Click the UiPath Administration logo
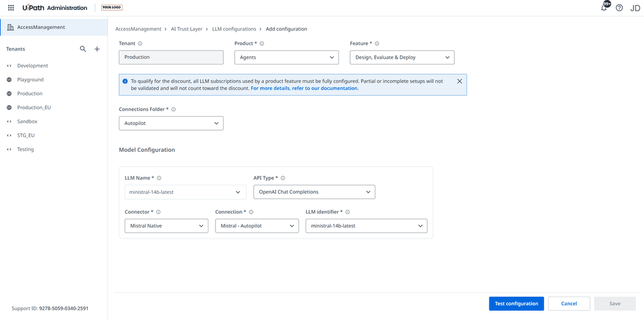Screen dimensions: 644x320 click(54, 8)
